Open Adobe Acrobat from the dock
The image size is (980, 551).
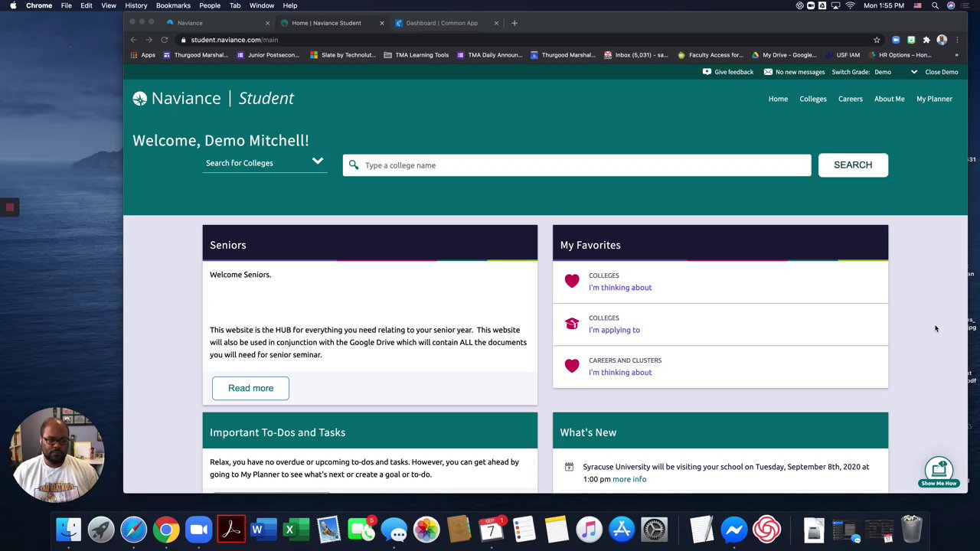(x=231, y=530)
